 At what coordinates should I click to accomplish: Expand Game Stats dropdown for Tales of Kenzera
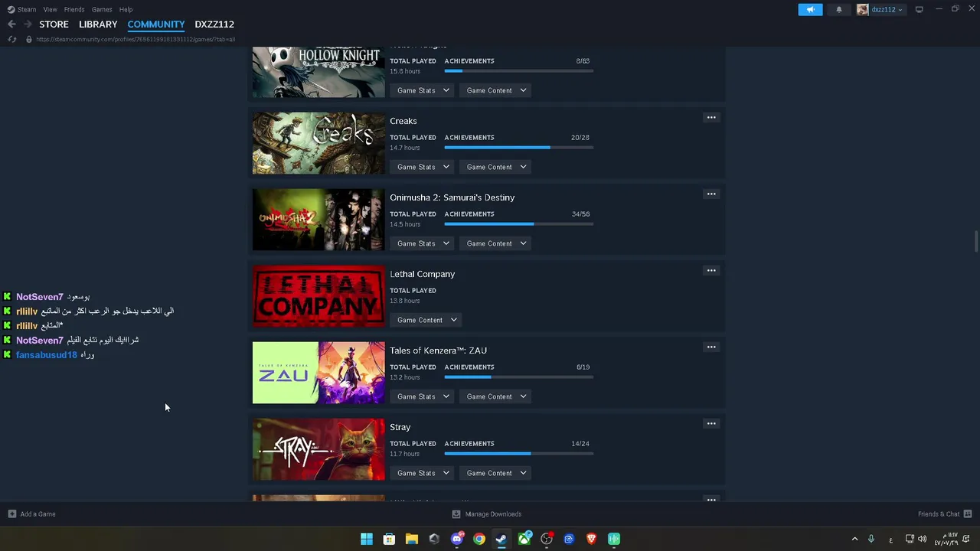(x=423, y=396)
